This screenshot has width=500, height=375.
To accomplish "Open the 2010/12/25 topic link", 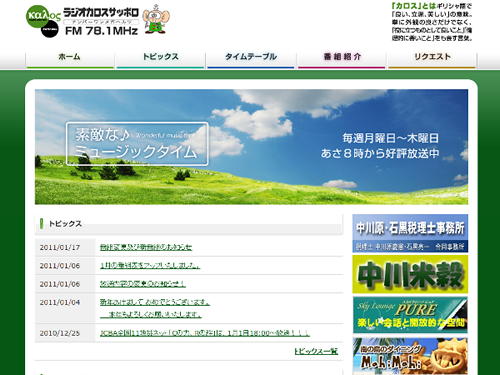I will click(x=205, y=333).
